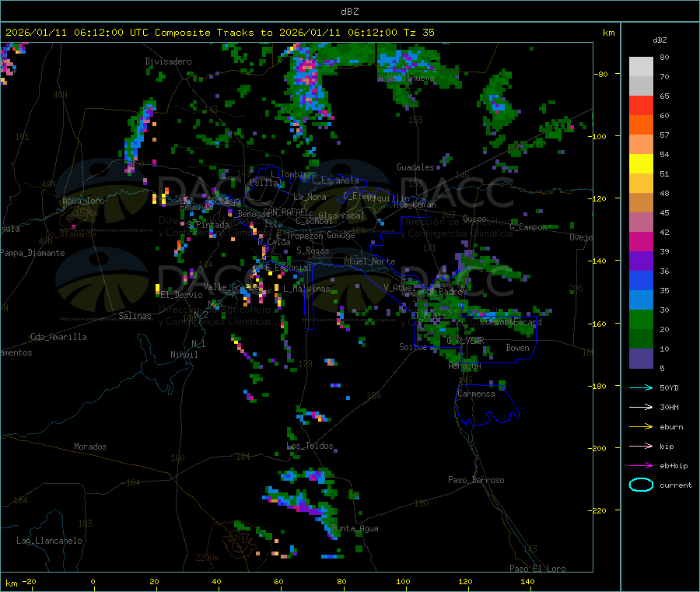Click the G_Campos map label
The height and width of the screenshot is (592, 700).
pos(528,227)
